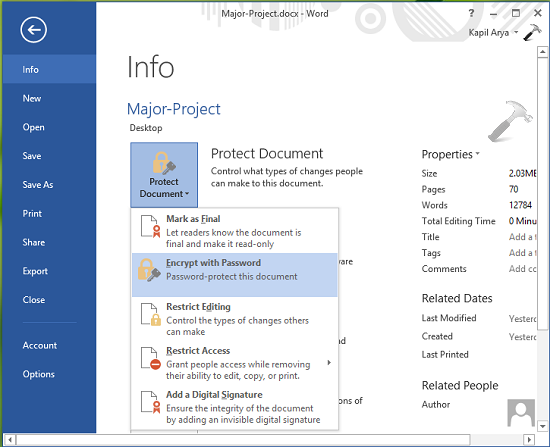Click the horizontal scrollbar thumb
Viewport: 550px width, 447px height.
point(243,439)
